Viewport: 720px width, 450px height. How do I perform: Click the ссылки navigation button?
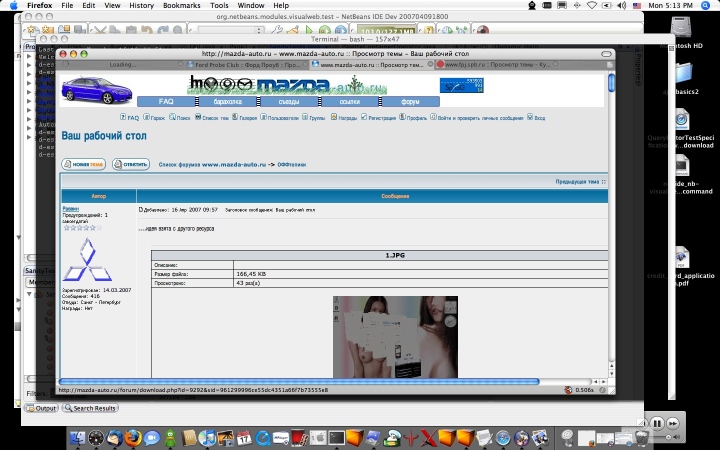coord(350,101)
